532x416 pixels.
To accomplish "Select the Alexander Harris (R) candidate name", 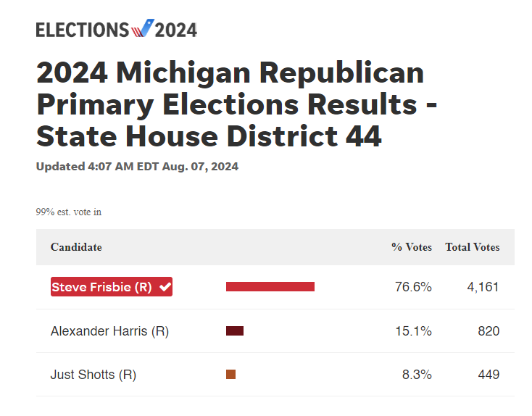I will [109, 331].
